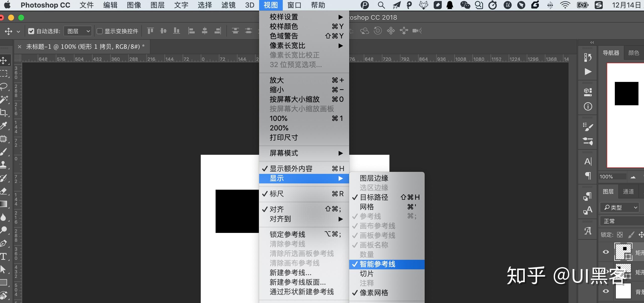Expand the 对齐到 submenu
Viewport: 644px width, 303px height.
tap(304, 219)
